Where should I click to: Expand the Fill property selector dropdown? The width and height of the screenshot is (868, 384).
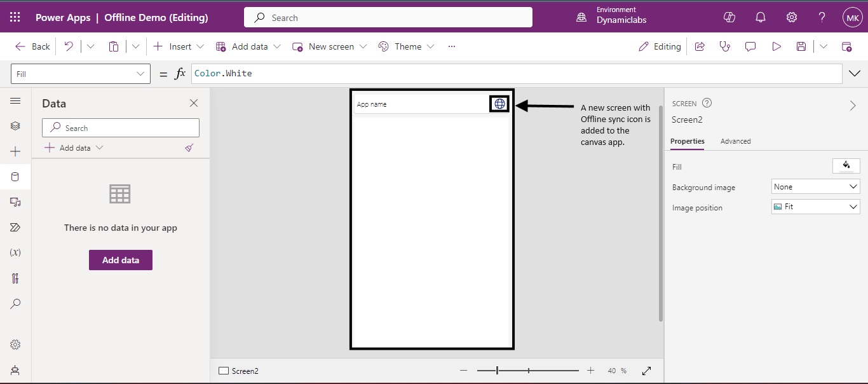pos(81,74)
